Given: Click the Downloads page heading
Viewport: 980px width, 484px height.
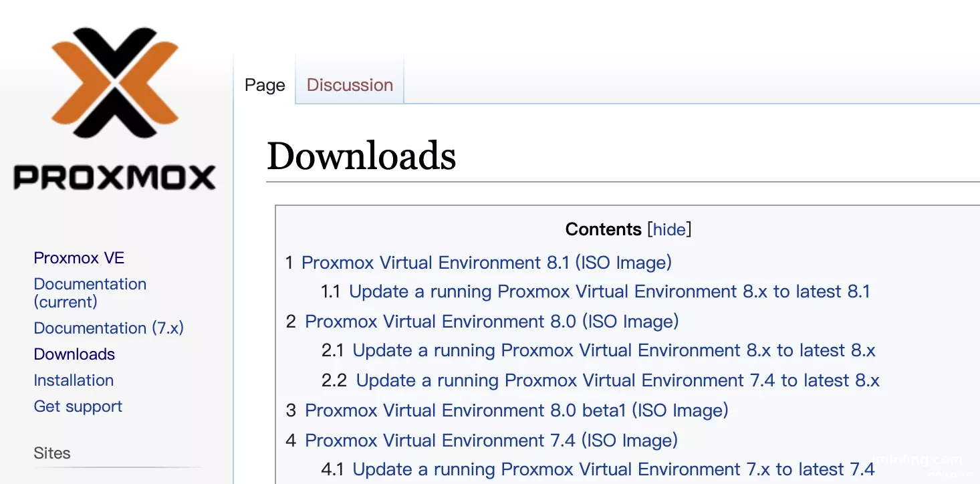Looking at the screenshot, I should (362, 156).
